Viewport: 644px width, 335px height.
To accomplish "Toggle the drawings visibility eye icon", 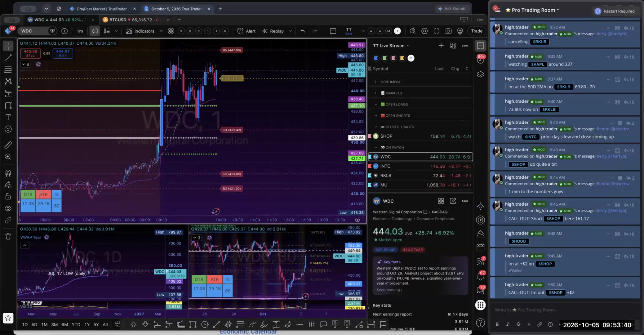I will [x=8, y=208].
